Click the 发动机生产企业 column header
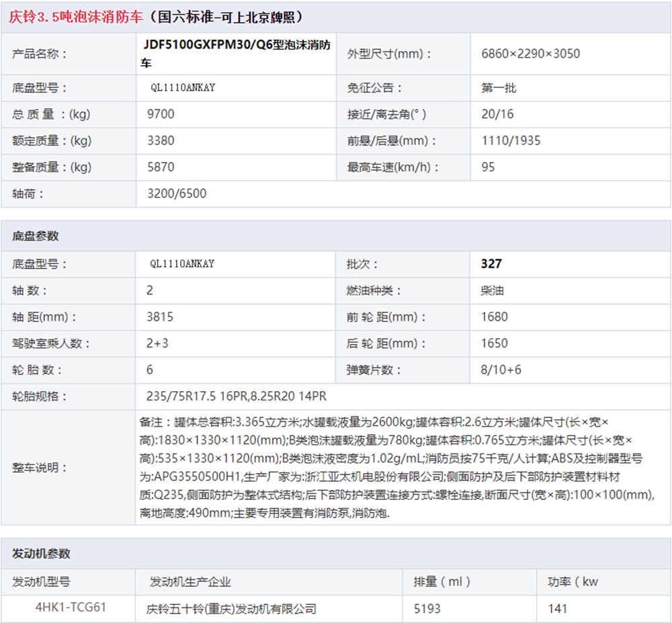The height and width of the screenshot is (623, 672). click(190, 581)
